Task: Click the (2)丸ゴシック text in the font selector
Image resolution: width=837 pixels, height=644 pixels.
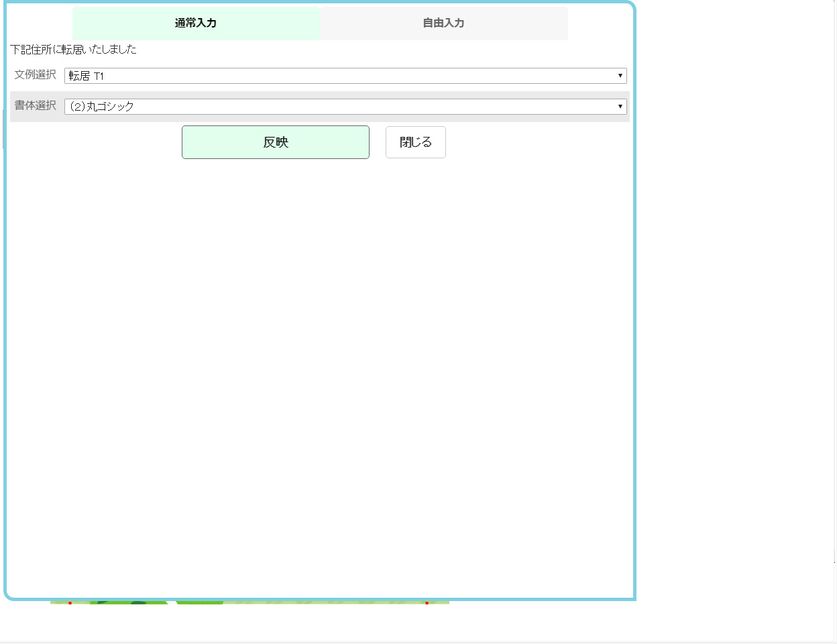Action: click(102, 107)
